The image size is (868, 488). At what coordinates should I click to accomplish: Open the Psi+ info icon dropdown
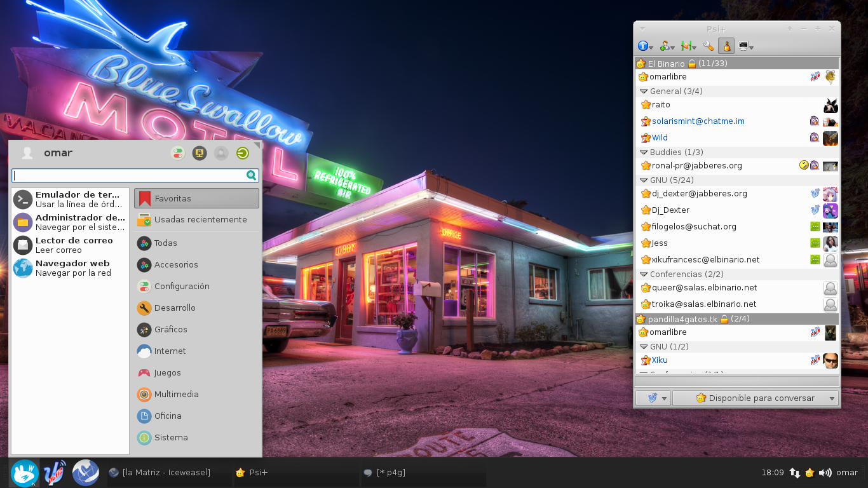(646, 46)
